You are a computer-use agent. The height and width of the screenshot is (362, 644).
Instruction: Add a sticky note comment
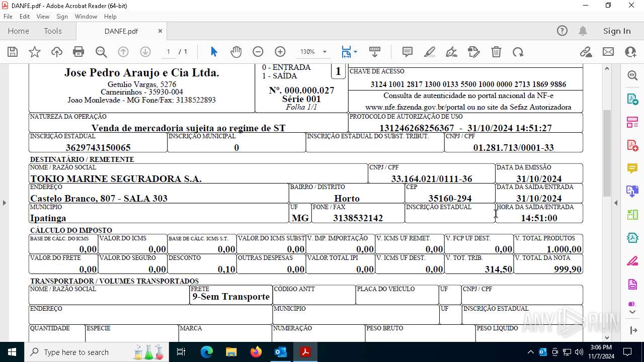(408, 52)
